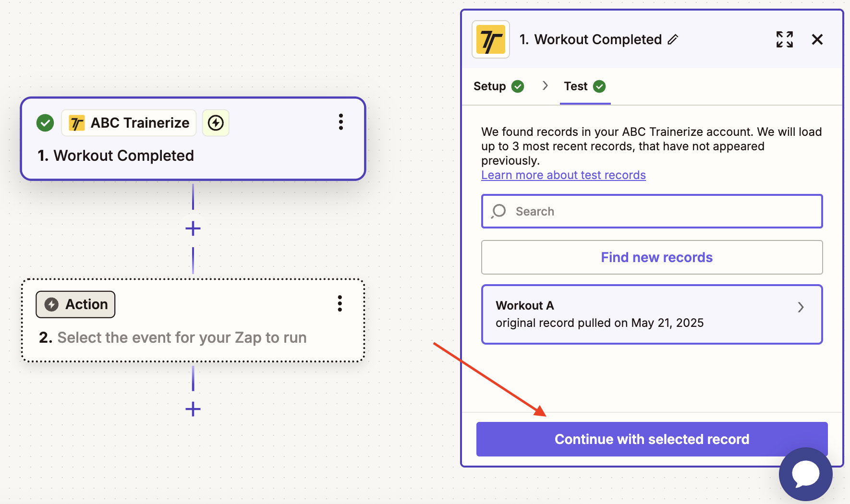Expand Workout A record details chevron
This screenshot has width=850, height=504.
pos(801,307)
